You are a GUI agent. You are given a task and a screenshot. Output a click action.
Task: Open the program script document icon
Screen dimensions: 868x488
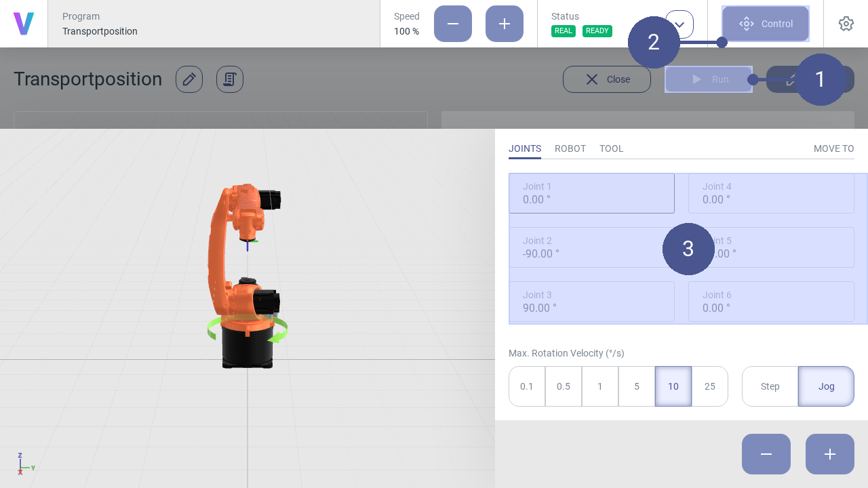[230, 79]
